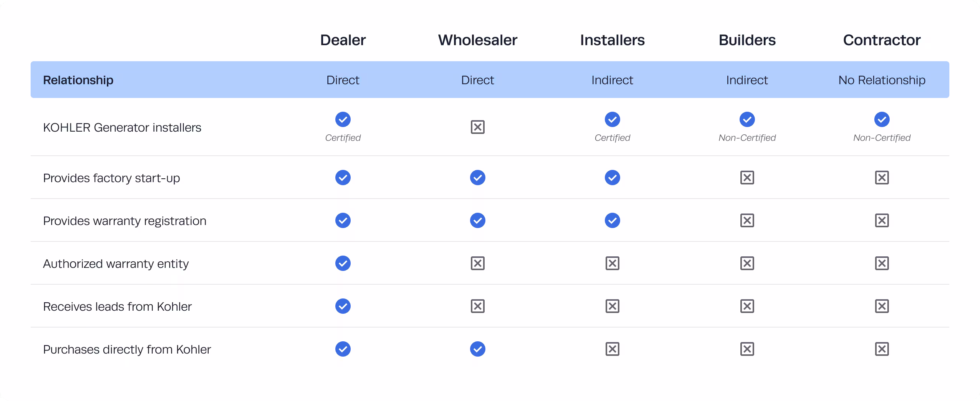Click Contractor checkmark for KOHLER Generator installers

click(882, 119)
